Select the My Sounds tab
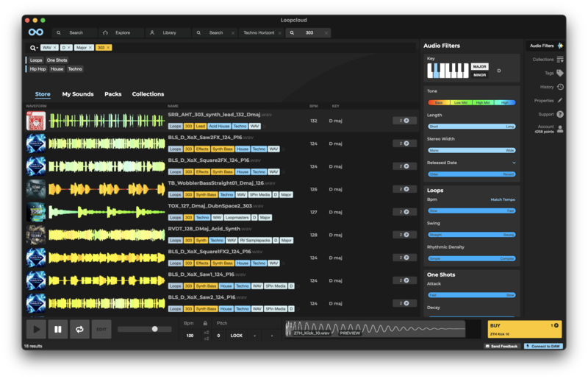The image size is (588, 379). [78, 94]
